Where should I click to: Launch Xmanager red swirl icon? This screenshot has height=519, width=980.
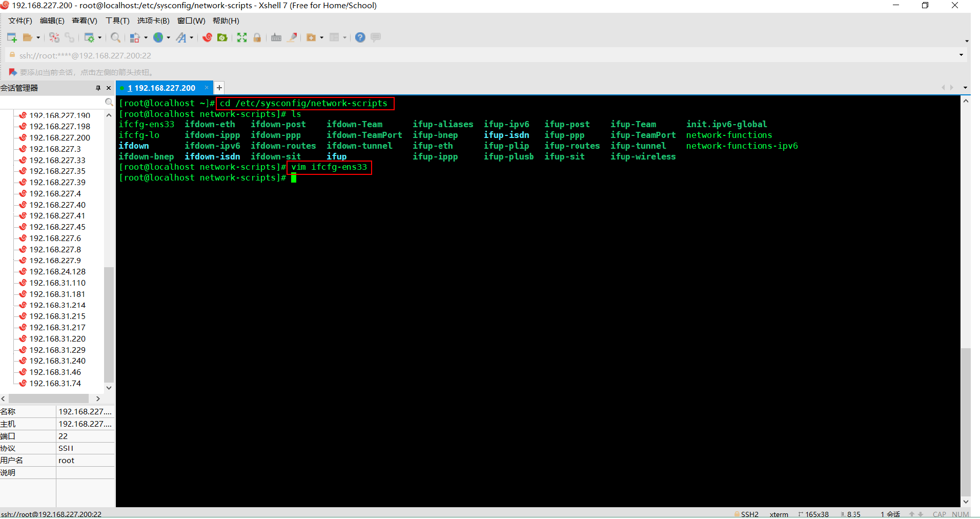click(208, 37)
